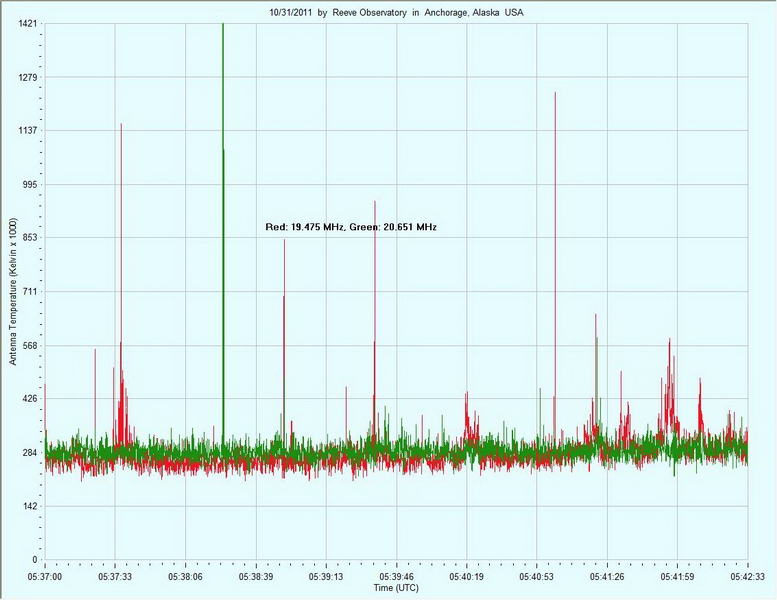Click the 0 y-axis value

(x=35, y=560)
